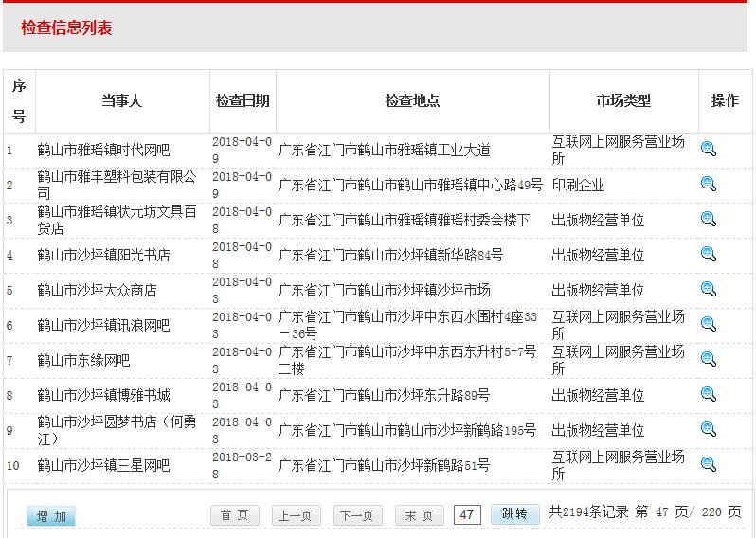Click magnifier icon for 鹤山市雅丰塑料包装有限公司 row
Viewport: 756px width, 538px height.
click(x=708, y=184)
